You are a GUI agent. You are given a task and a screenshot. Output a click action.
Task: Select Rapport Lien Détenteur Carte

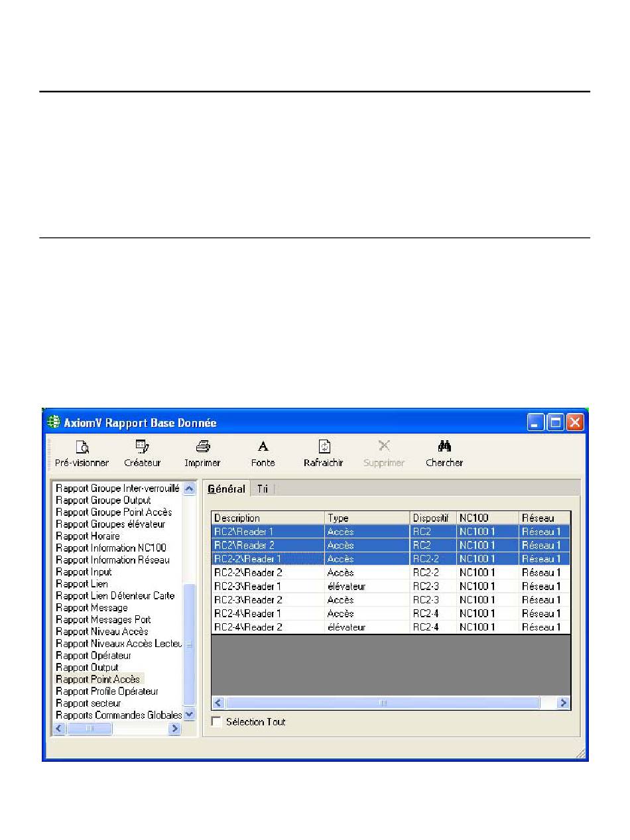(x=115, y=596)
